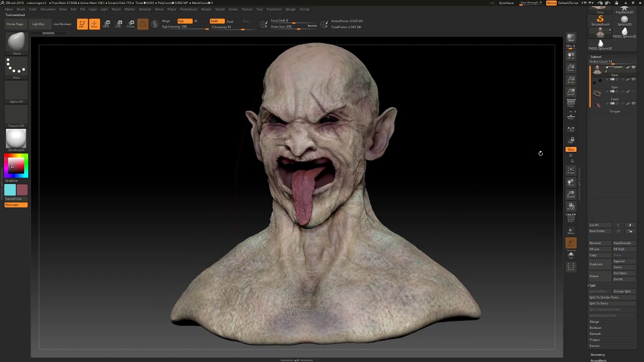Screen dimensions: 644x362
Task: Select the PolyMesh3D tool
Action: pyautogui.click(x=624, y=9)
